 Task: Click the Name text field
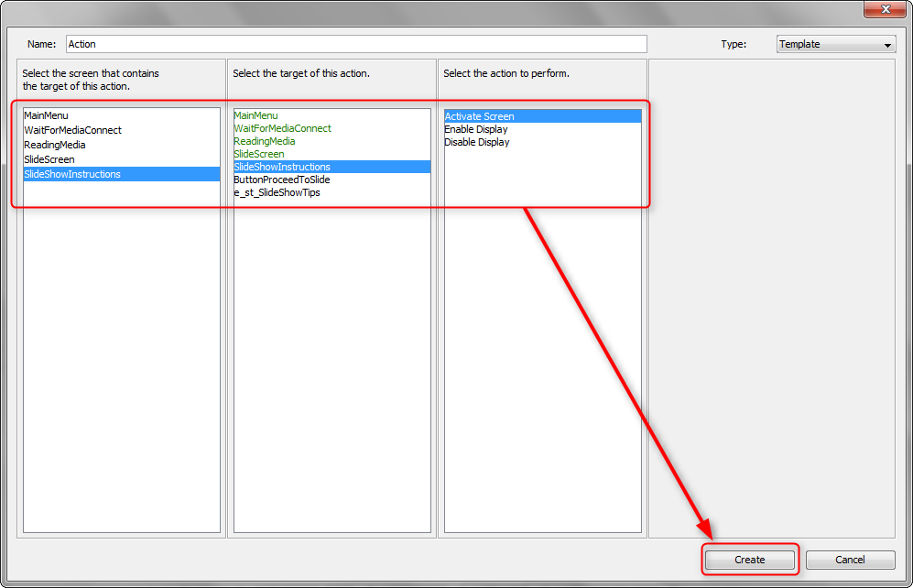[356, 44]
